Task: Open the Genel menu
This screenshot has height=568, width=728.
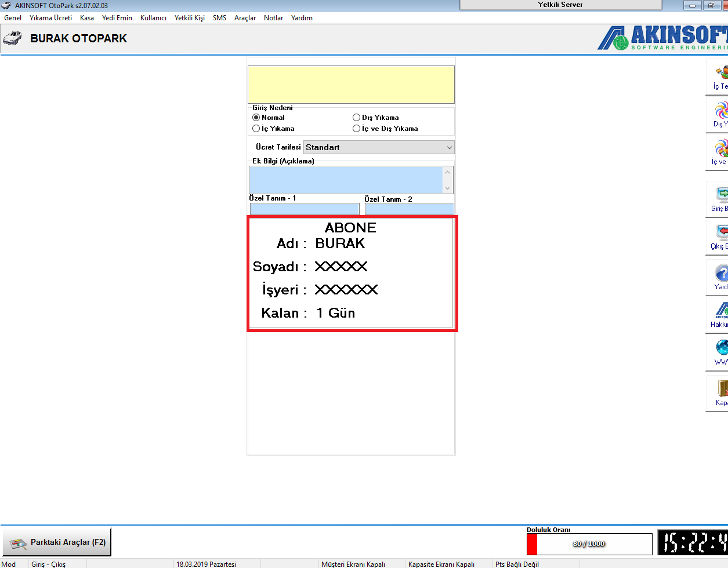Action: coord(13,18)
